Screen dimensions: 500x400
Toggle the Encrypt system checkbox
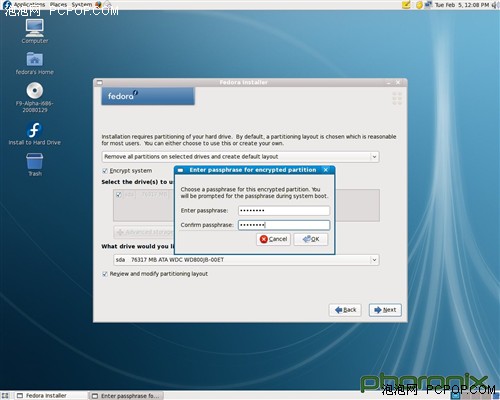(x=105, y=171)
